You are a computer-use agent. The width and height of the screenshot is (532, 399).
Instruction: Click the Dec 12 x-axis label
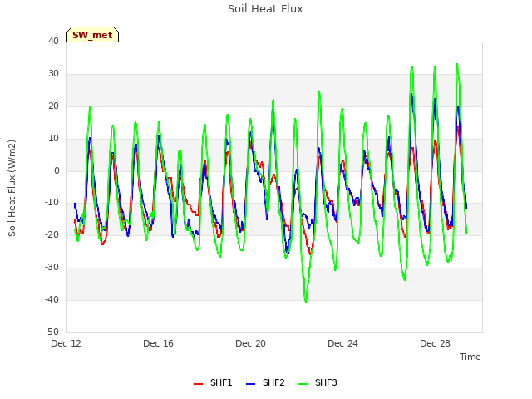pos(66,343)
